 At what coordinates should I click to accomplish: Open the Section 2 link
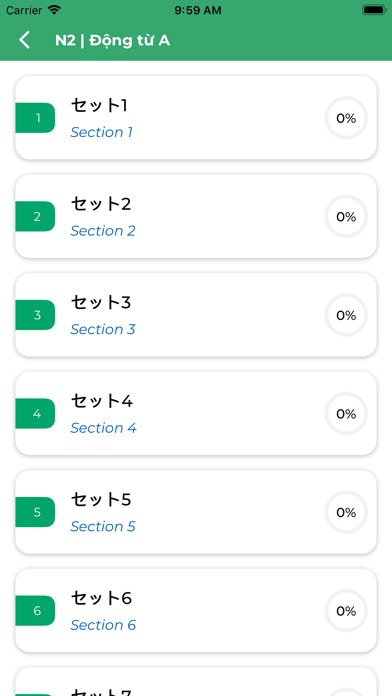(x=103, y=231)
